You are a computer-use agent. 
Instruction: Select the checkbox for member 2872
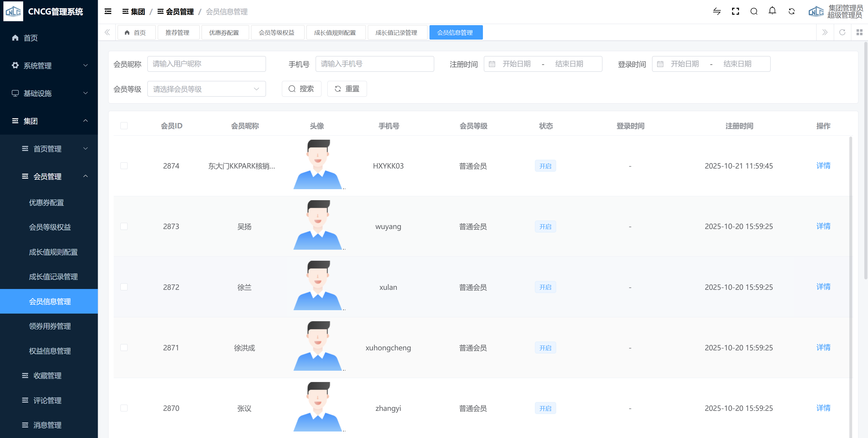pos(124,287)
